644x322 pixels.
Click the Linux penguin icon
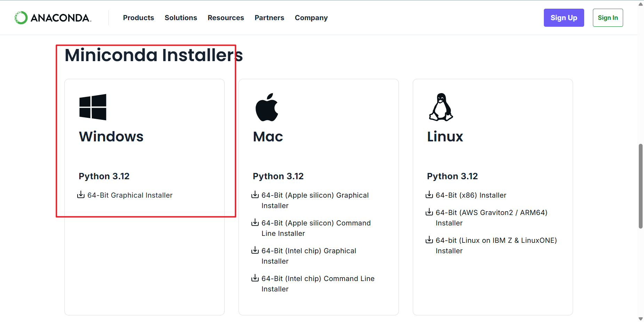[441, 107]
